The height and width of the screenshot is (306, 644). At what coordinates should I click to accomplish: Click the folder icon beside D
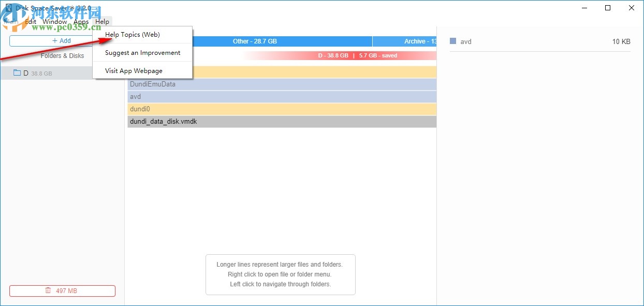(17, 73)
